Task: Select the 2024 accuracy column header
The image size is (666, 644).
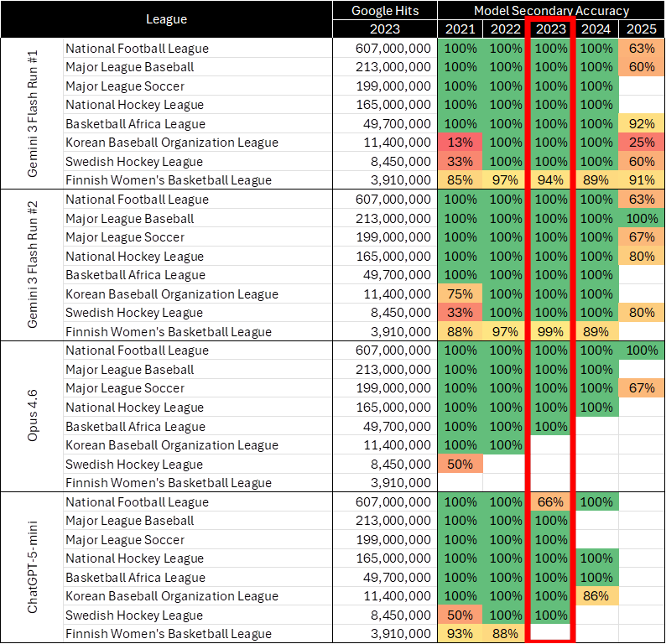Action: 596,29
